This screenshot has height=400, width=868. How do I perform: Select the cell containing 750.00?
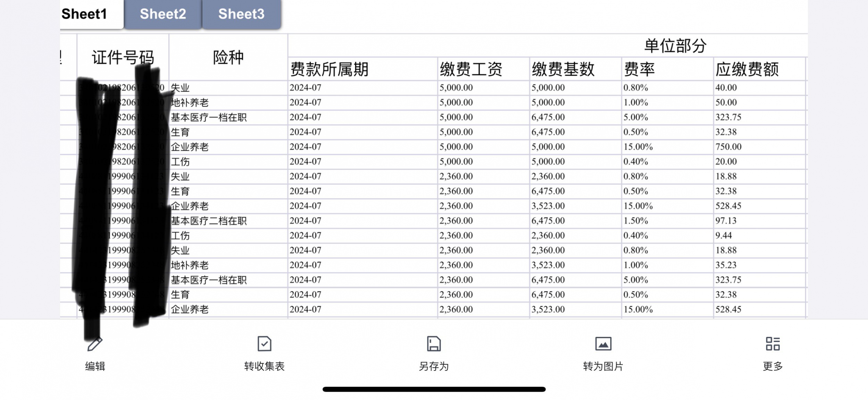pos(759,147)
